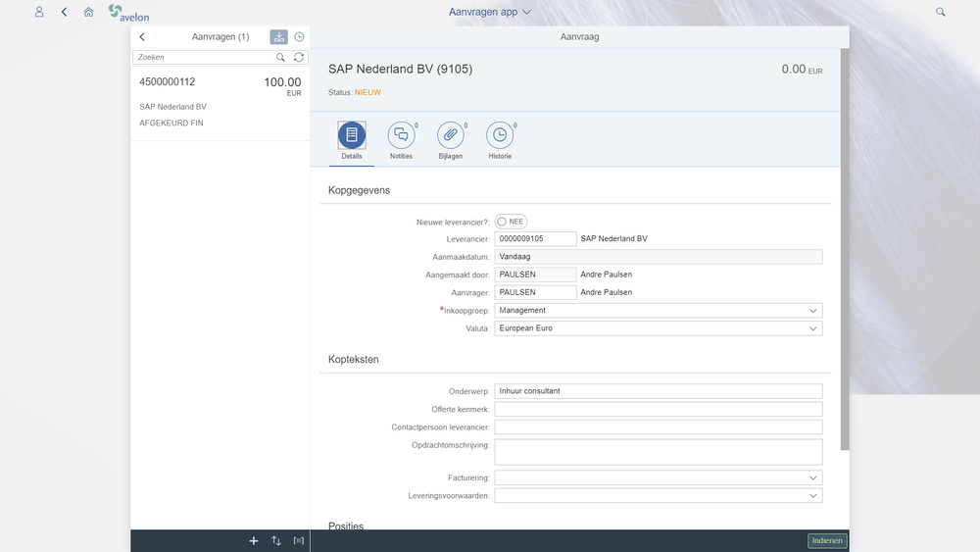Click the 100.00 amount in list item
The height and width of the screenshot is (552, 980).
(282, 82)
